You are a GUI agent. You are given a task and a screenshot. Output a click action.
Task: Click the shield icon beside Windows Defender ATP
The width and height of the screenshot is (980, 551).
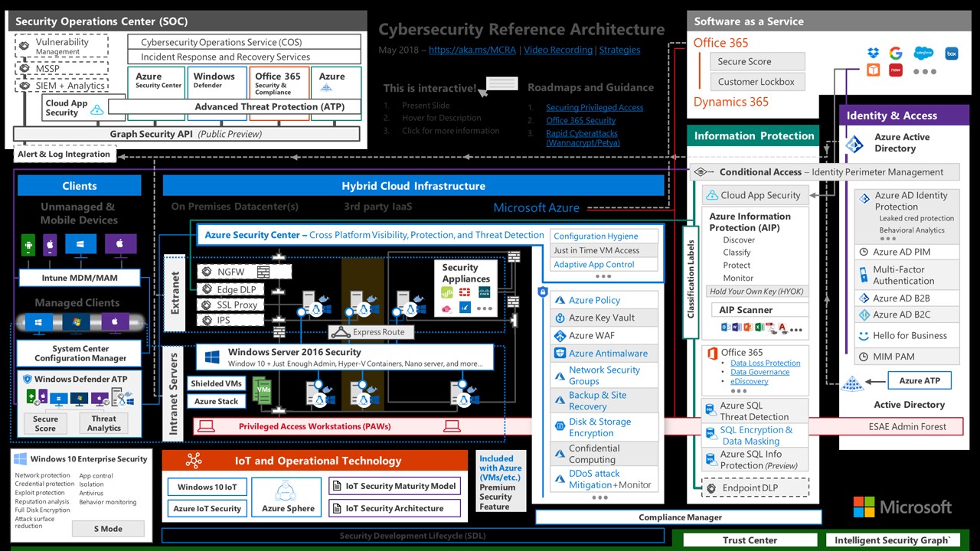tap(27, 379)
